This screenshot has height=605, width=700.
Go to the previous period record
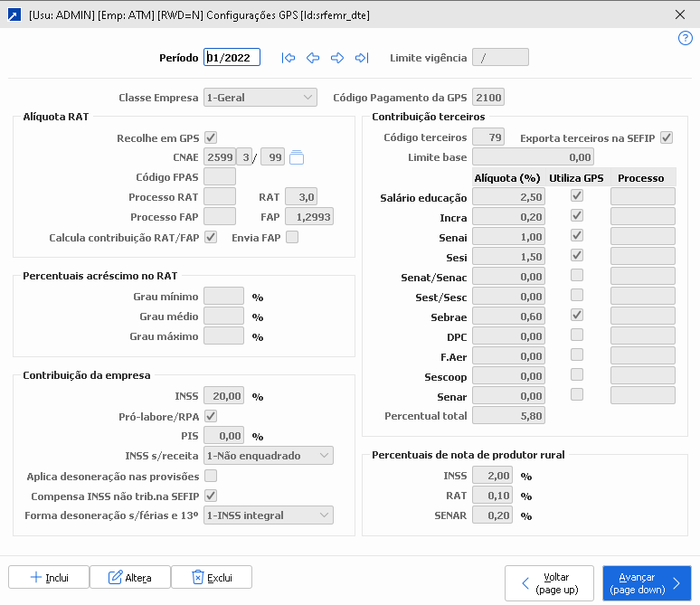coord(313,58)
